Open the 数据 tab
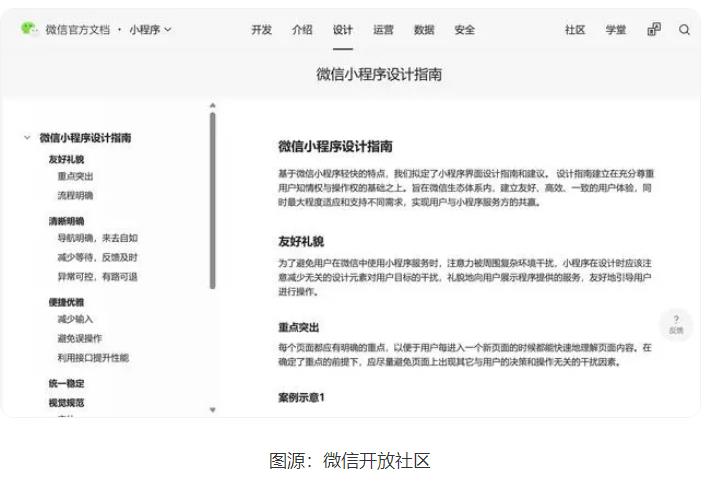This screenshot has width=704, height=489. [424, 30]
